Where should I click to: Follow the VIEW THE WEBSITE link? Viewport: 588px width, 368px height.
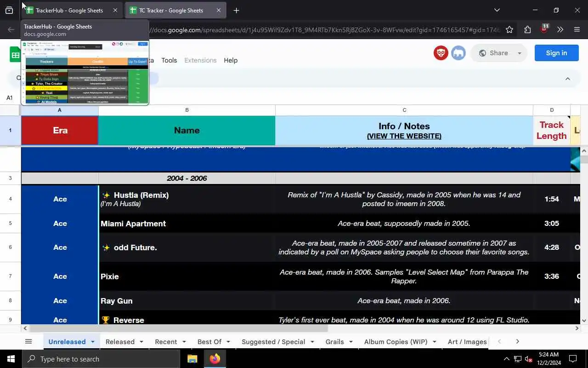pos(404,136)
